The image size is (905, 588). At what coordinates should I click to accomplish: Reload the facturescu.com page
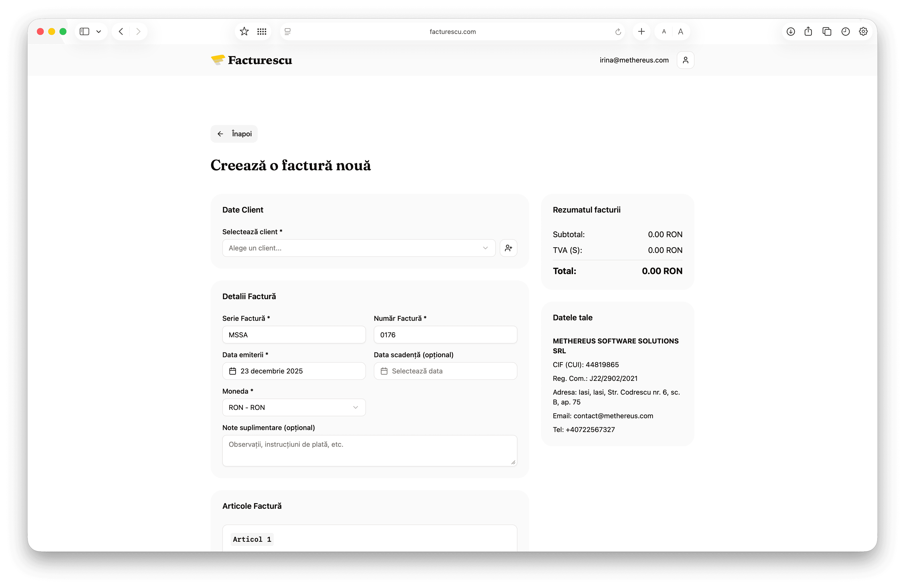[x=618, y=31]
